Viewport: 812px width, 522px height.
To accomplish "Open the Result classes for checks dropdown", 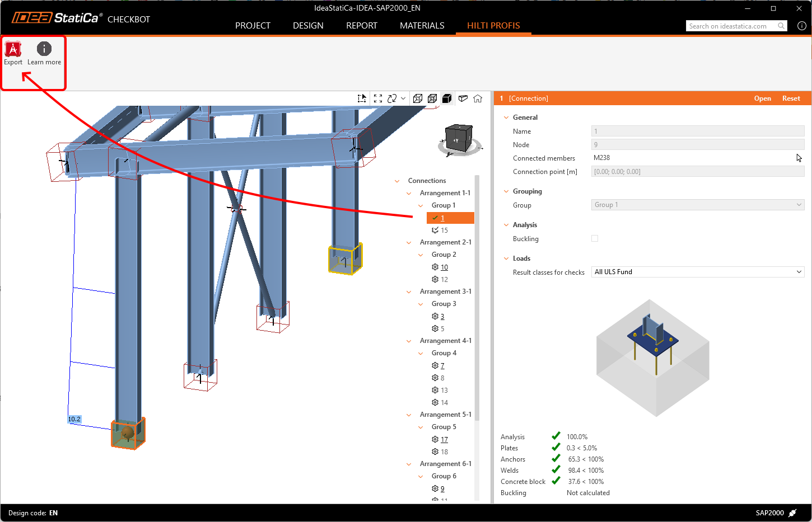I will point(697,272).
